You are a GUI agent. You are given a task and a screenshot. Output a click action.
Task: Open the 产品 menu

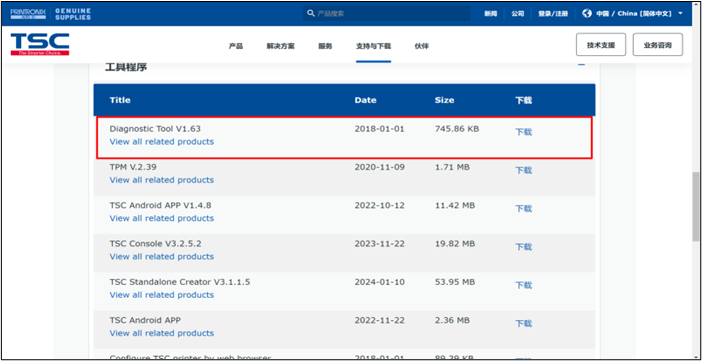click(x=235, y=46)
